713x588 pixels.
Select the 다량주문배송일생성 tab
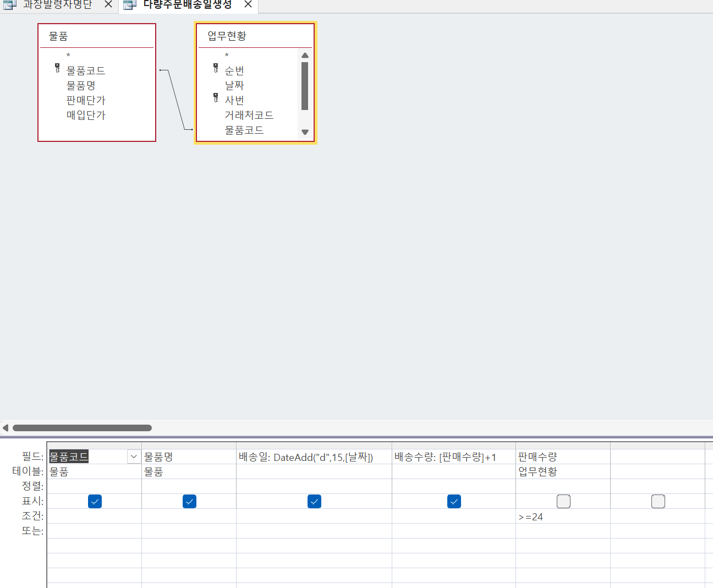tap(187, 4)
